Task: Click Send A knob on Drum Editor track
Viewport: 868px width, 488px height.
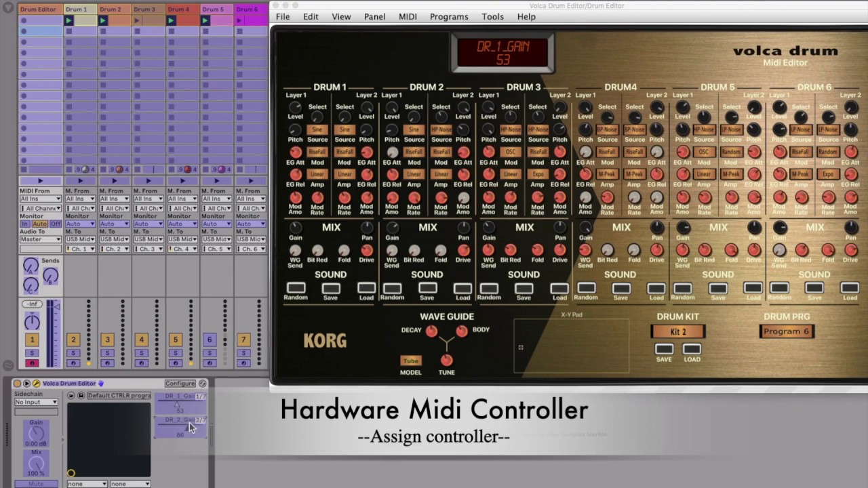Action: click(x=31, y=266)
